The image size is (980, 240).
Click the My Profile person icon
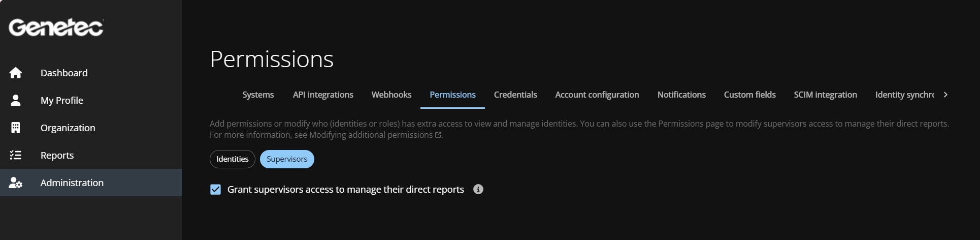click(x=16, y=100)
